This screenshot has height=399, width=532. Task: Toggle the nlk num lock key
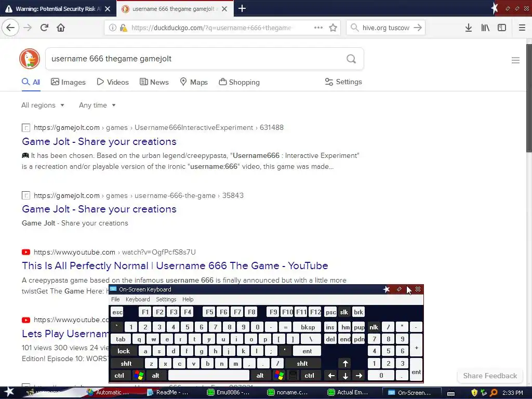(x=374, y=327)
